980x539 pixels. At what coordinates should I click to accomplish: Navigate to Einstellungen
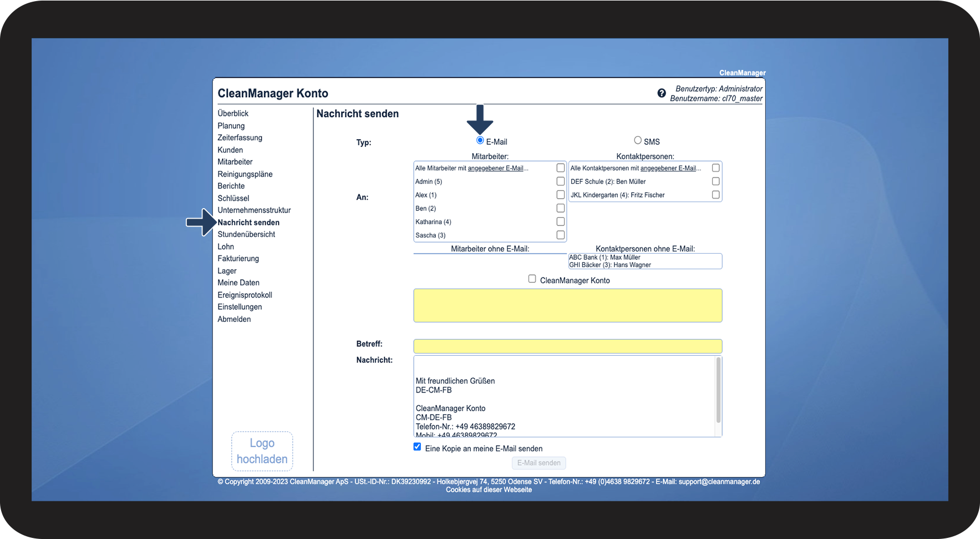click(240, 307)
